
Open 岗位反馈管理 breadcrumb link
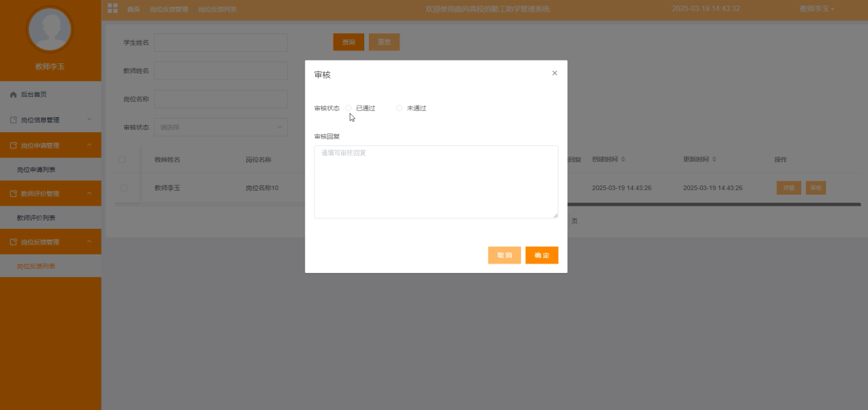pyautogui.click(x=169, y=10)
